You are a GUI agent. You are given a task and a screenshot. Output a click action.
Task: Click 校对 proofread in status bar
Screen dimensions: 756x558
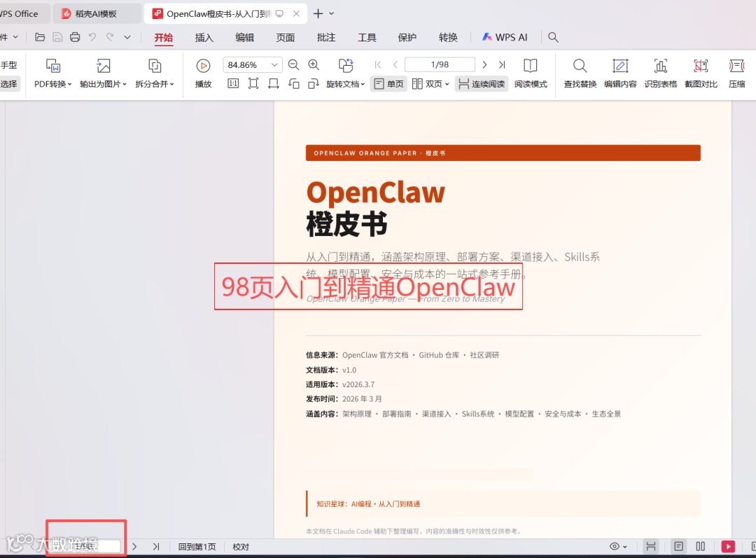241,546
